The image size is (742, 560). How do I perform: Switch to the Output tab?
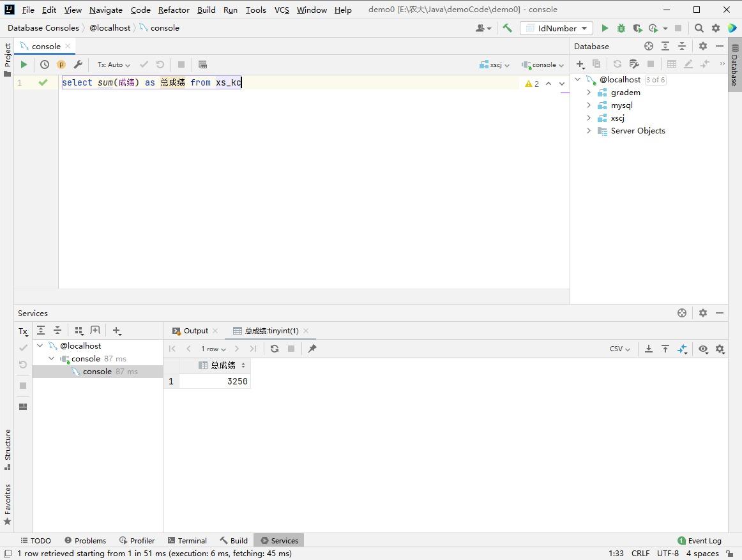[x=195, y=331]
